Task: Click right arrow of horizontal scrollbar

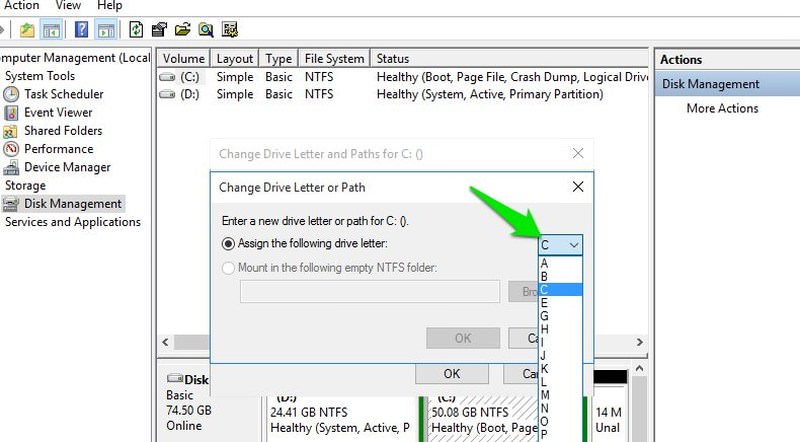Action: click(x=640, y=342)
